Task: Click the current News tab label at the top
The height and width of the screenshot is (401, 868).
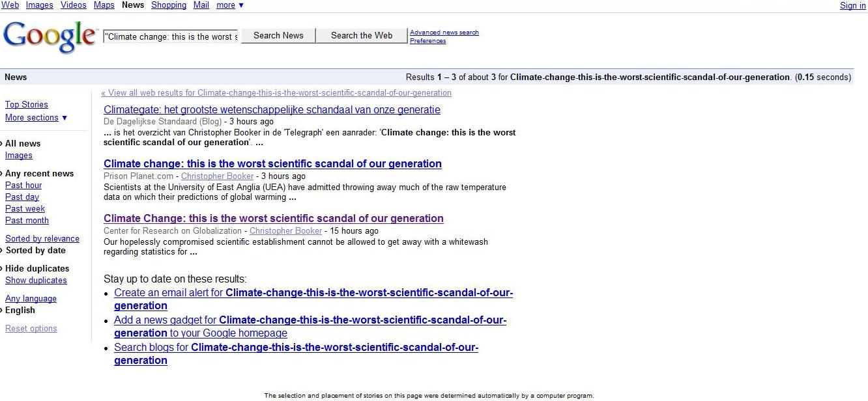Action: (x=133, y=5)
